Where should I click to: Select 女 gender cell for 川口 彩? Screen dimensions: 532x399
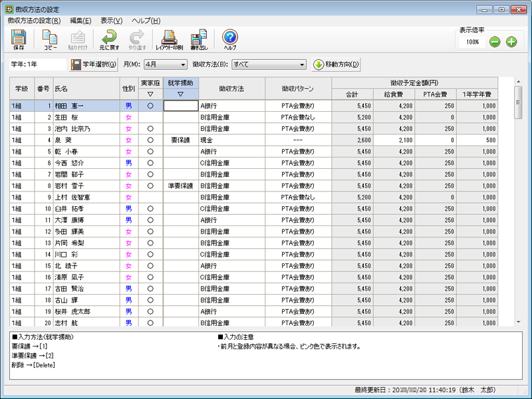(129, 255)
